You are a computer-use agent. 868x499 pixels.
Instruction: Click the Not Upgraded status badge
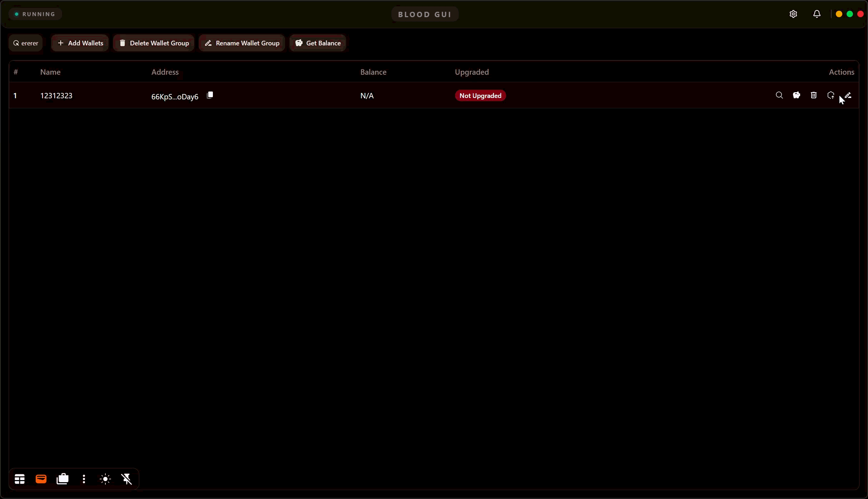point(480,96)
